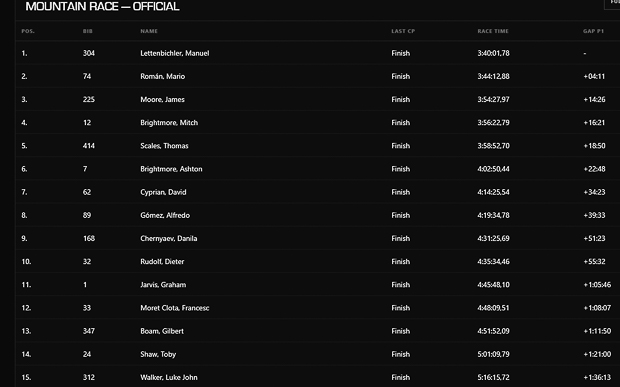620x387 pixels.
Task: Select rider Jarvis, Graham
Action: [163, 285]
